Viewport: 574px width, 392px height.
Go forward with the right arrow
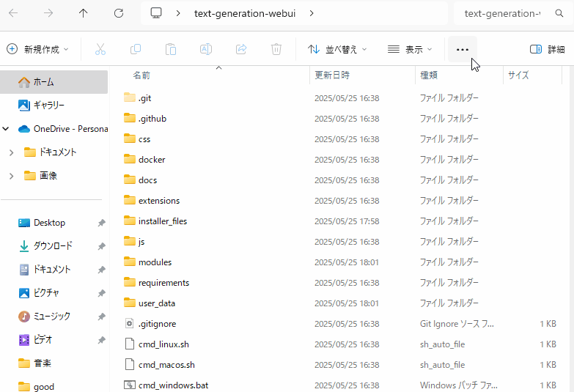click(48, 13)
